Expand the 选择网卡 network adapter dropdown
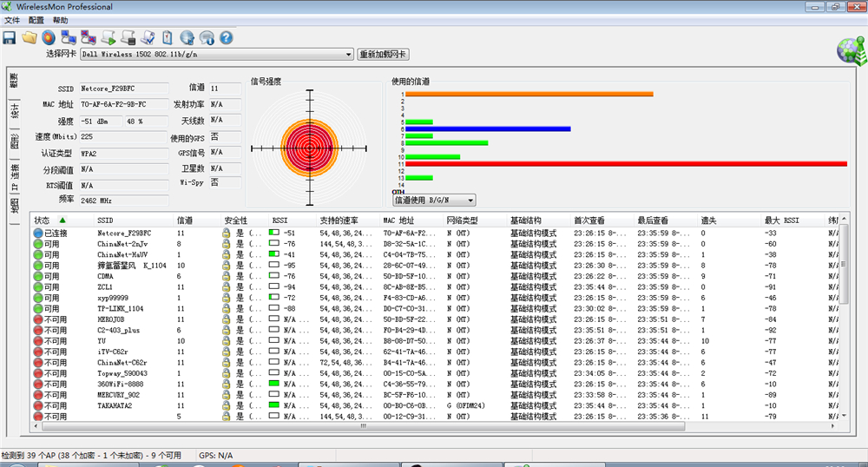The width and height of the screenshot is (868, 467). click(x=349, y=54)
